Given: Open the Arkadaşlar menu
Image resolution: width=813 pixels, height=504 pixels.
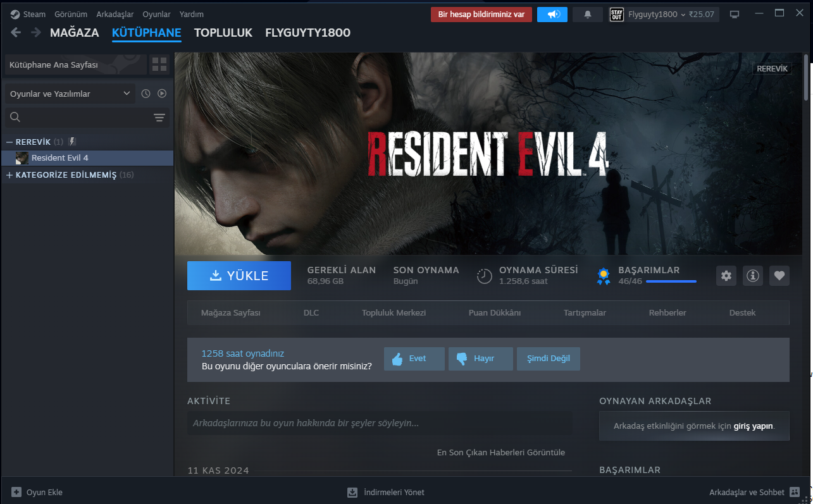Looking at the screenshot, I should [x=115, y=14].
